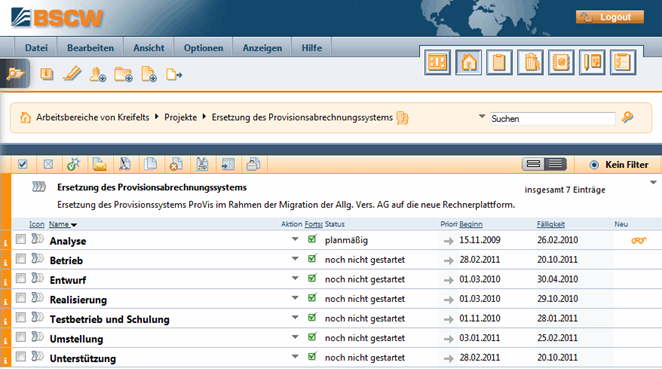Image resolution: width=662 pixels, height=369 pixels.
Task: Click the search magnifier icon next to Suchen
Action: pos(627,117)
